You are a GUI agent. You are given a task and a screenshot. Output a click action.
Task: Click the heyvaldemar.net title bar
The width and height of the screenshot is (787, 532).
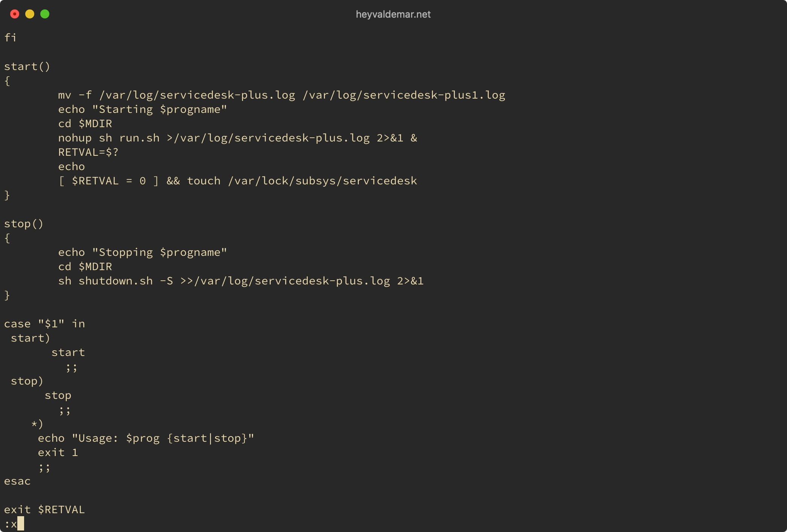tap(393, 13)
